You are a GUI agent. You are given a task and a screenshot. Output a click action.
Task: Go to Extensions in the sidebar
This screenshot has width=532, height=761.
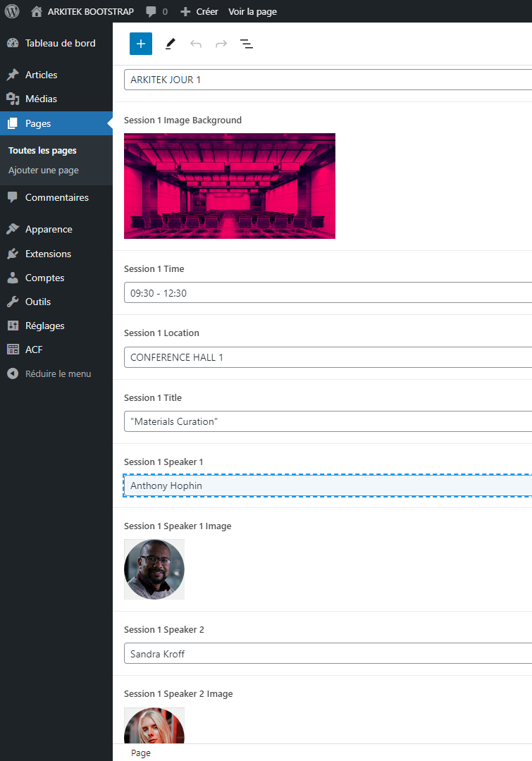48,254
